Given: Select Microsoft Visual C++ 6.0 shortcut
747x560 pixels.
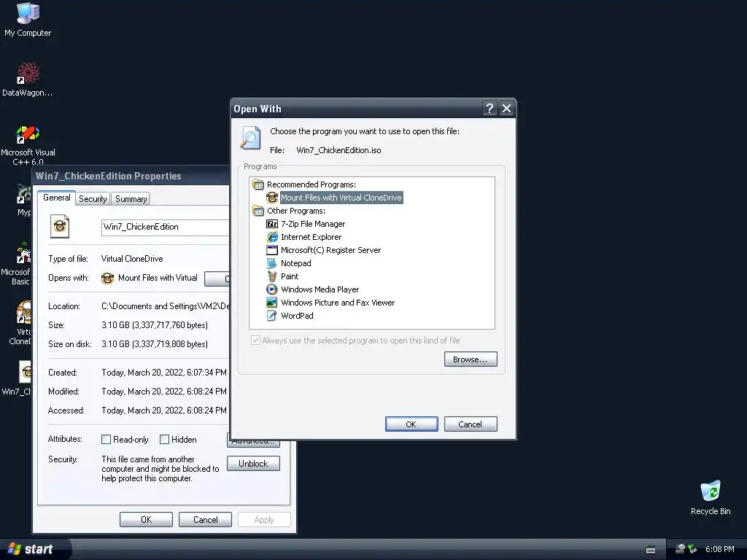Looking at the screenshot, I should click(28, 145).
